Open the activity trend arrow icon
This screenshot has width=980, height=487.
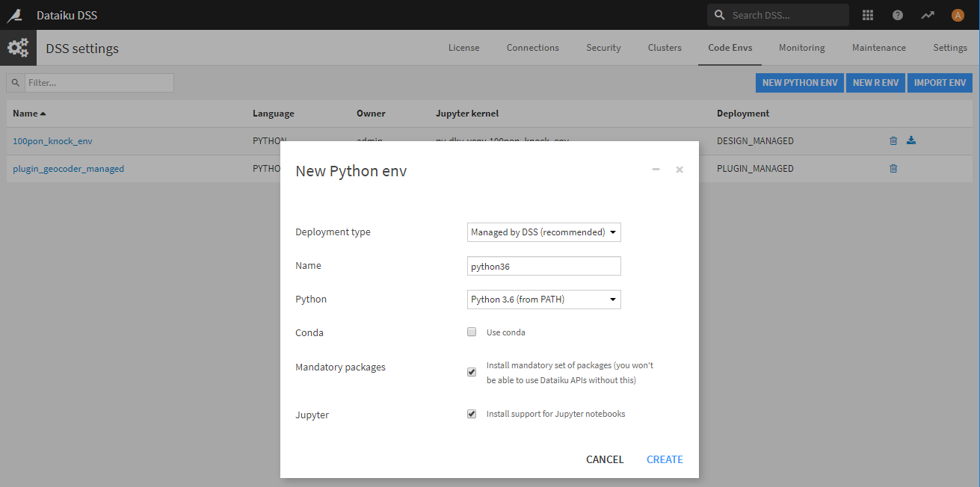[928, 15]
